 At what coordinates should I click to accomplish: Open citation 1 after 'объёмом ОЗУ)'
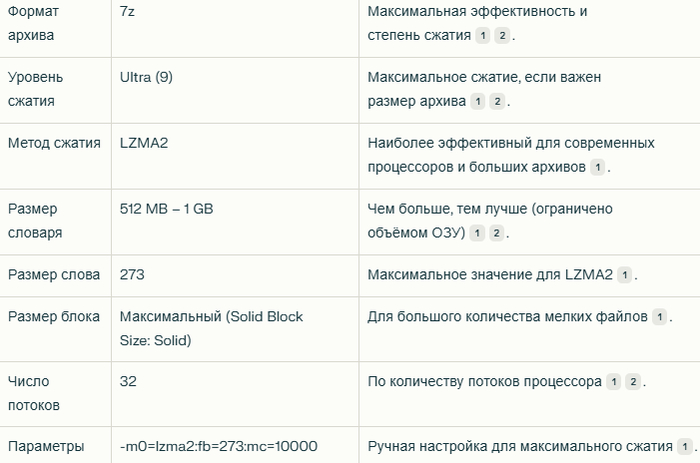[x=477, y=233]
